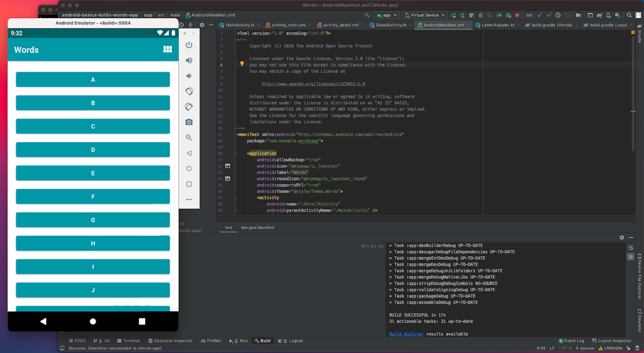Collapse the application tag fold marker
The height and width of the screenshot is (353, 644).
tap(236, 154)
